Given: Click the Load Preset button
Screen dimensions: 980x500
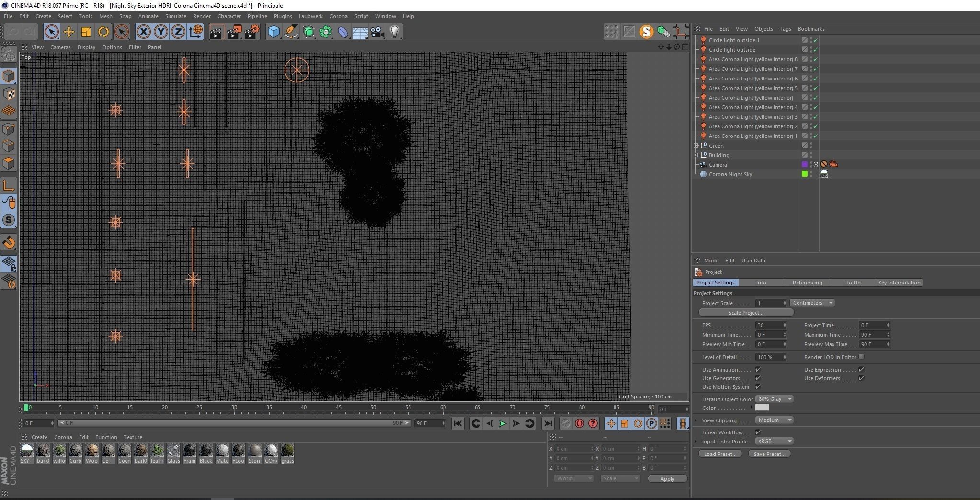Looking at the screenshot, I should coord(720,454).
